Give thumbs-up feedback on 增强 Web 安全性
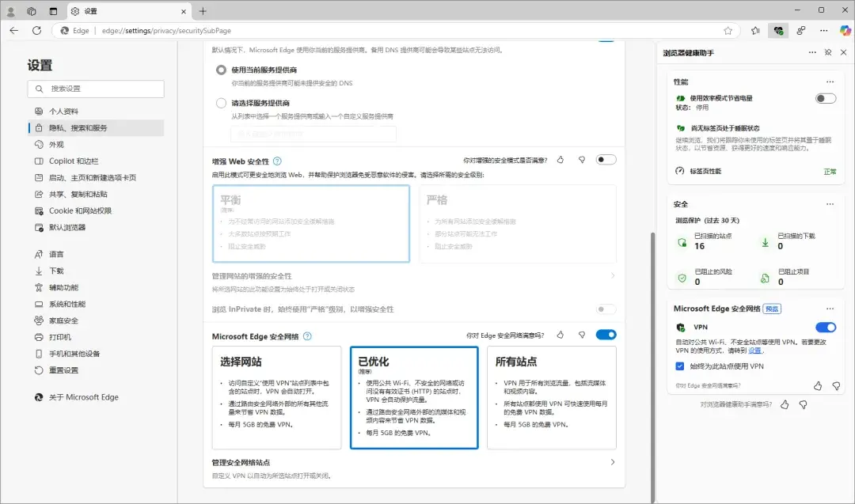This screenshot has height=504, width=855. 560,159
